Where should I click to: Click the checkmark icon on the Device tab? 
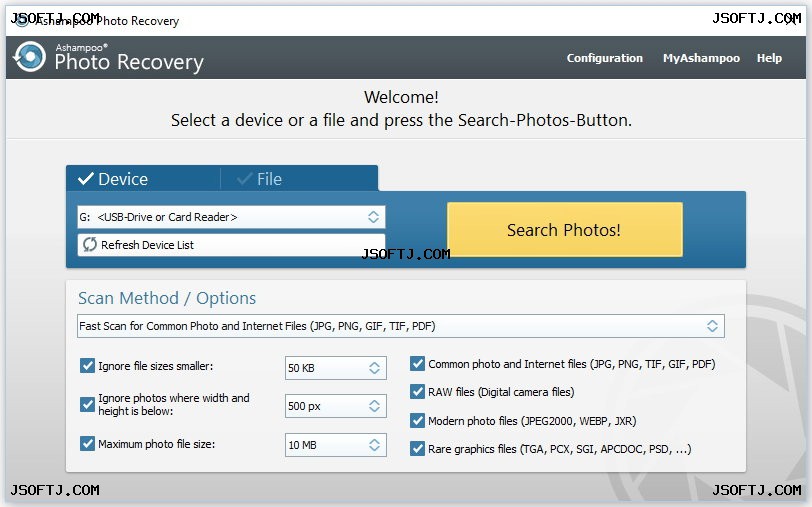pos(85,179)
